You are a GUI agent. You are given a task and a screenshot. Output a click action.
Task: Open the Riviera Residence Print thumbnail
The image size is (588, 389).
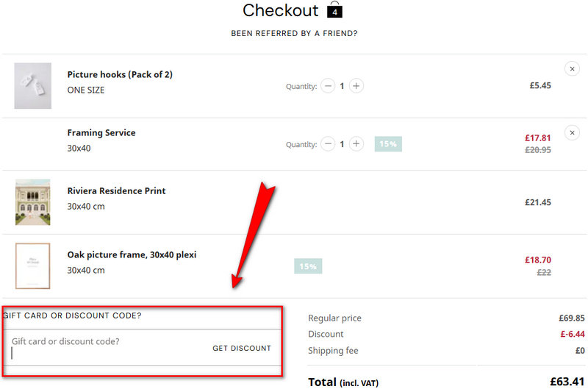33,202
